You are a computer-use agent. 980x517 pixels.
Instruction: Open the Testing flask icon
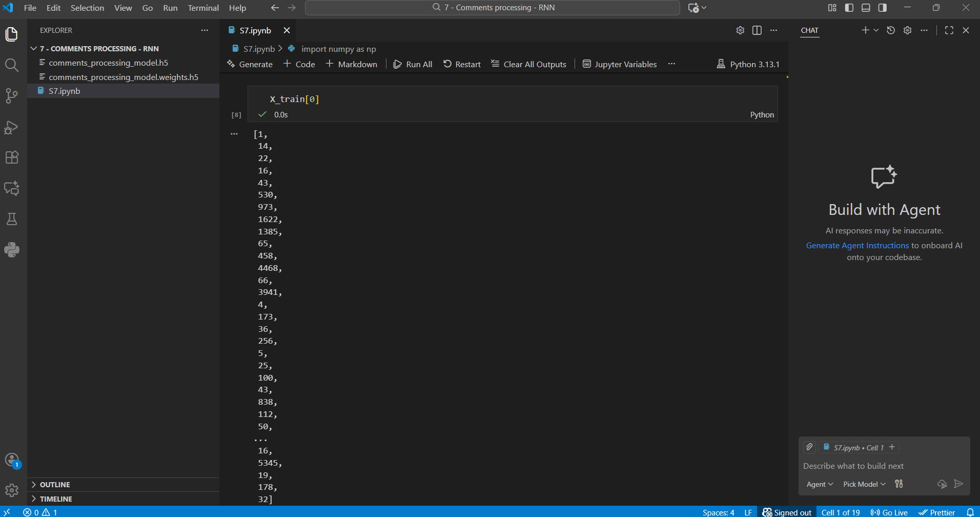coord(11,220)
